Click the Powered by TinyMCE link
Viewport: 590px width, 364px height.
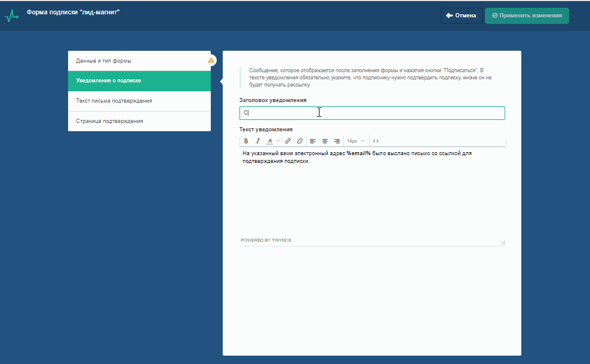(x=266, y=240)
